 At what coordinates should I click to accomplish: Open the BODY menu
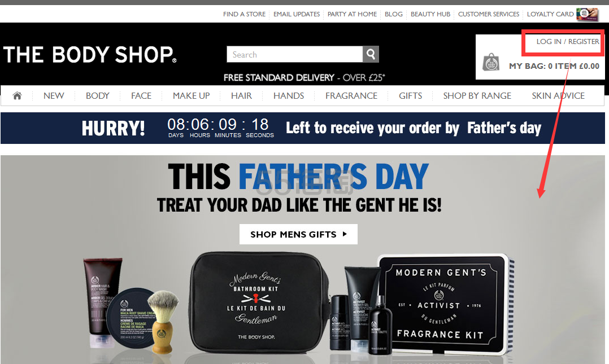[x=98, y=96]
